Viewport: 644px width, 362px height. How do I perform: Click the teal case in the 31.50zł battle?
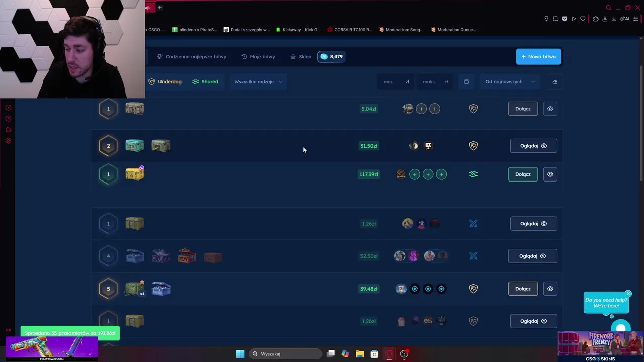point(134,146)
